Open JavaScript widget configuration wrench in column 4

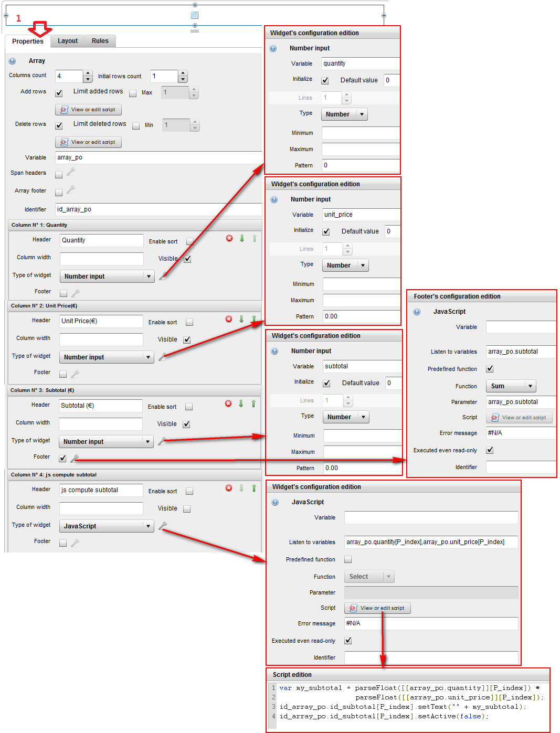(162, 525)
